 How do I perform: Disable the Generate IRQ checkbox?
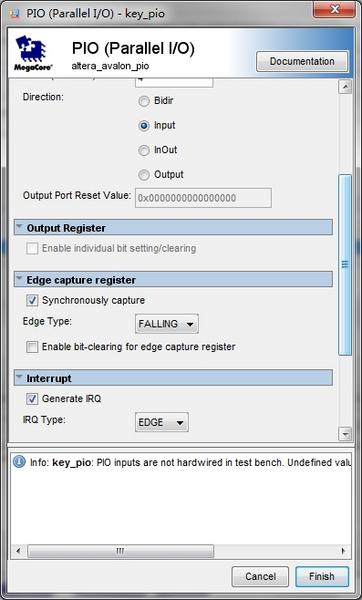coord(32,399)
